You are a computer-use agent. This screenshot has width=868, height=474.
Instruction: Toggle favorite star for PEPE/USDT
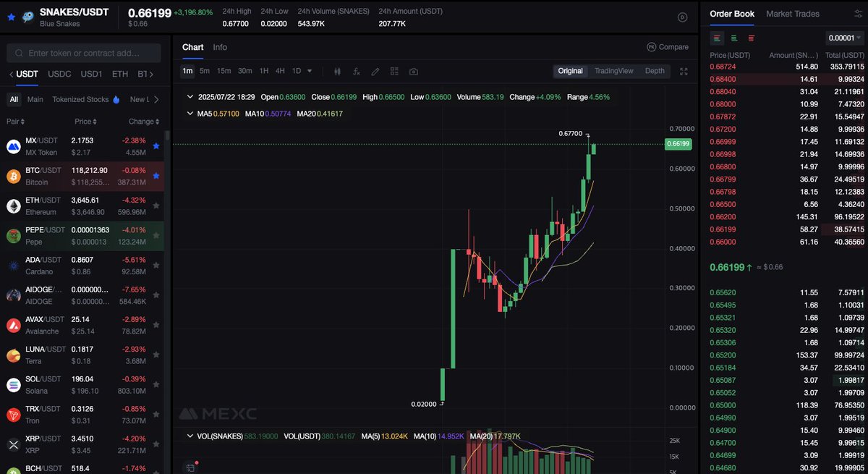point(156,236)
